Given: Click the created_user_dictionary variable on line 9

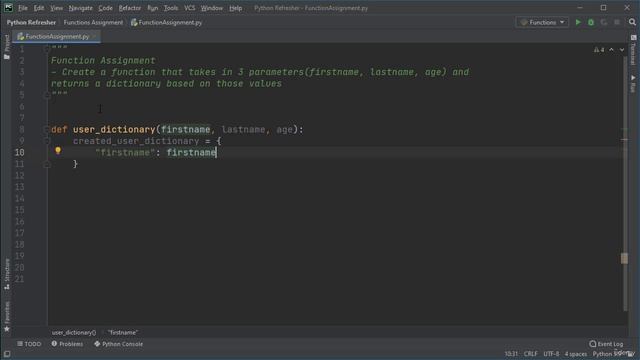Looking at the screenshot, I should pyautogui.click(x=136, y=141).
